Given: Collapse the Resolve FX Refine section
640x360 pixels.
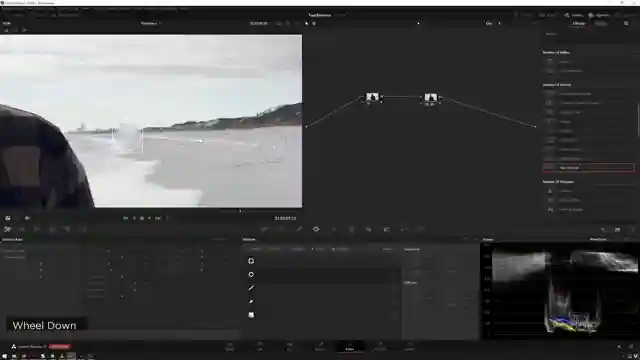Looking at the screenshot, I should click(x=556, y=53).
